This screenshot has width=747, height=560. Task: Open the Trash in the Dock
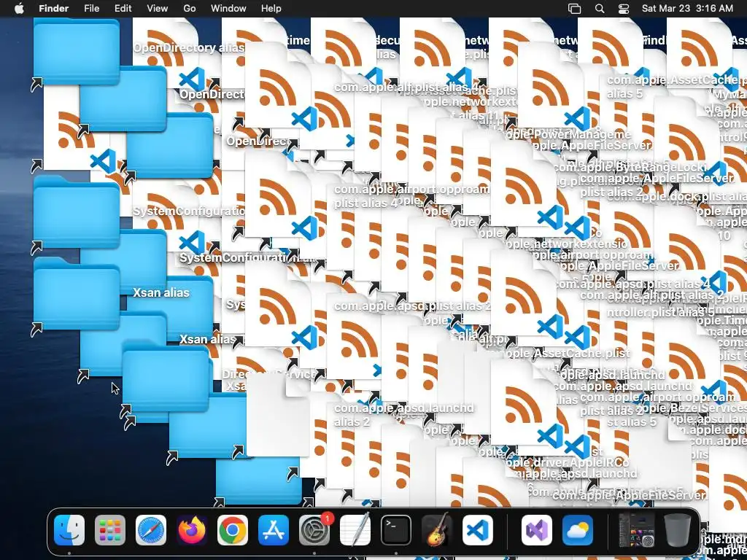[x=677, y=530]
